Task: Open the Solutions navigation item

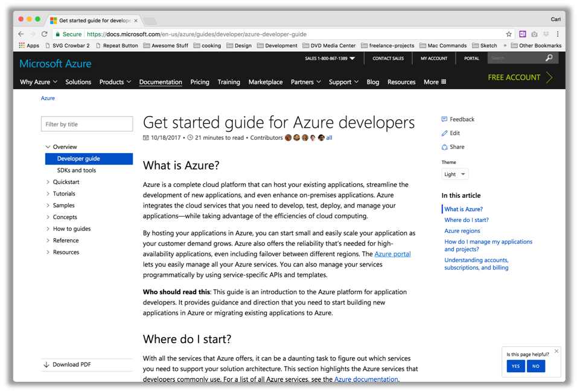Action: click(78, 81)
